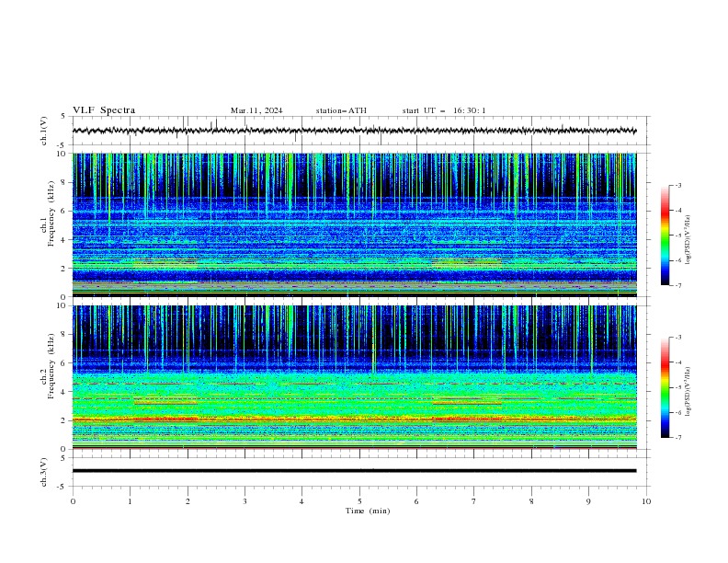
Task: Click the "ch.1(V)" axis label
Action: point(44,131)
